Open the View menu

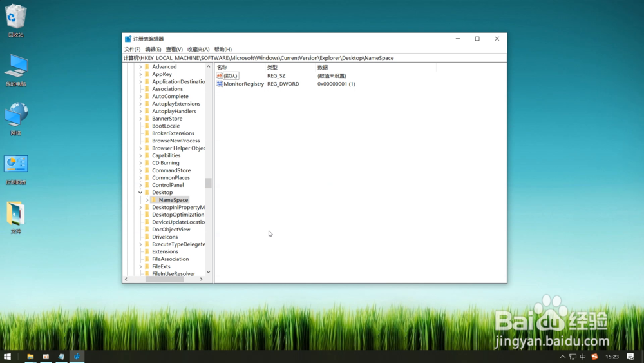point(174,50)
